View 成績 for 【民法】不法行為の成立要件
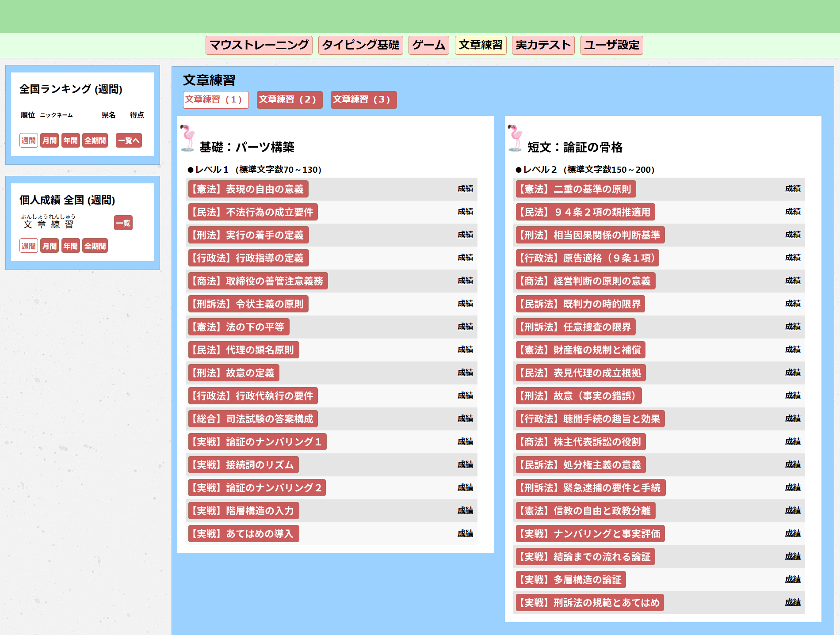 click(x=465, y=212)
